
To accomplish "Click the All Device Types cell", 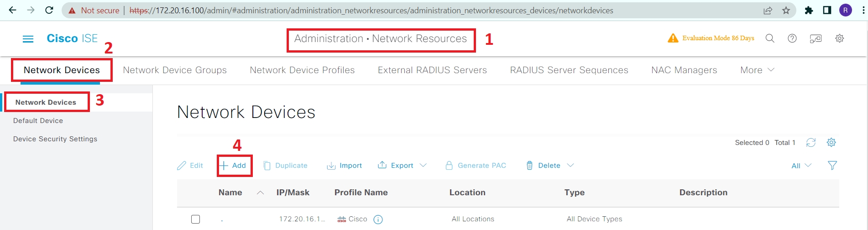I will tap(594, 219).
